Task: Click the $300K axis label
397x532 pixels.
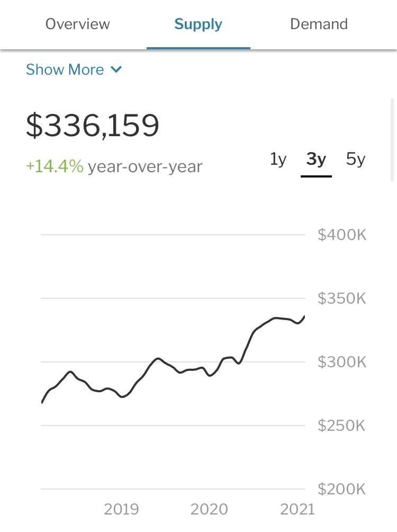Action: pyautogui.click(x=342, y=362)
